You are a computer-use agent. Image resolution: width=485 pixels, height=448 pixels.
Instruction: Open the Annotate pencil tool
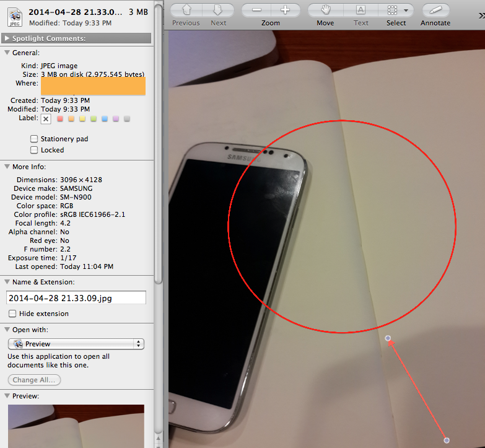[435, 10]
